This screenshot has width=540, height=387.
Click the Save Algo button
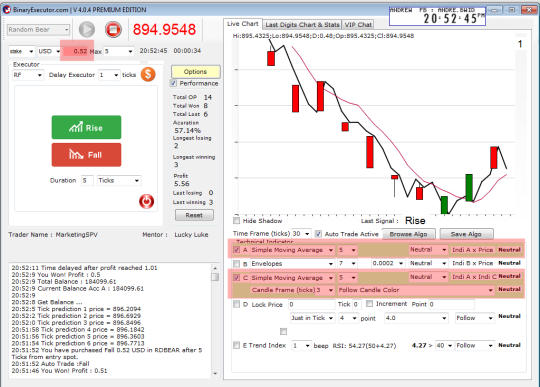click(x=466, y=234)
